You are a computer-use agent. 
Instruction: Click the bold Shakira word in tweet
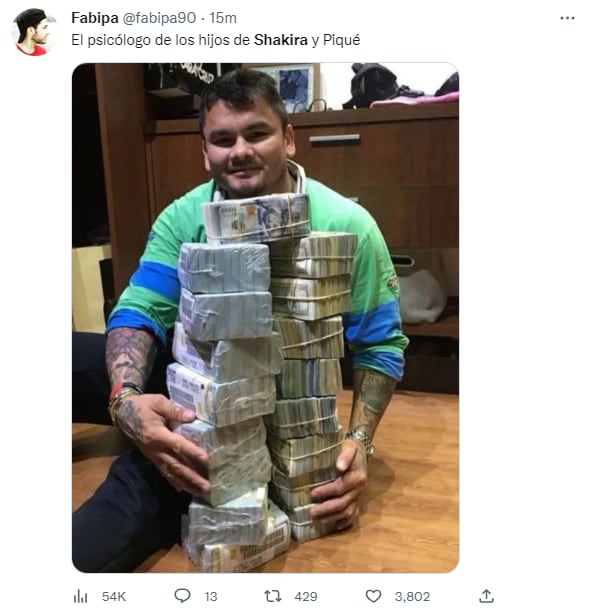[x=281, y=40]
